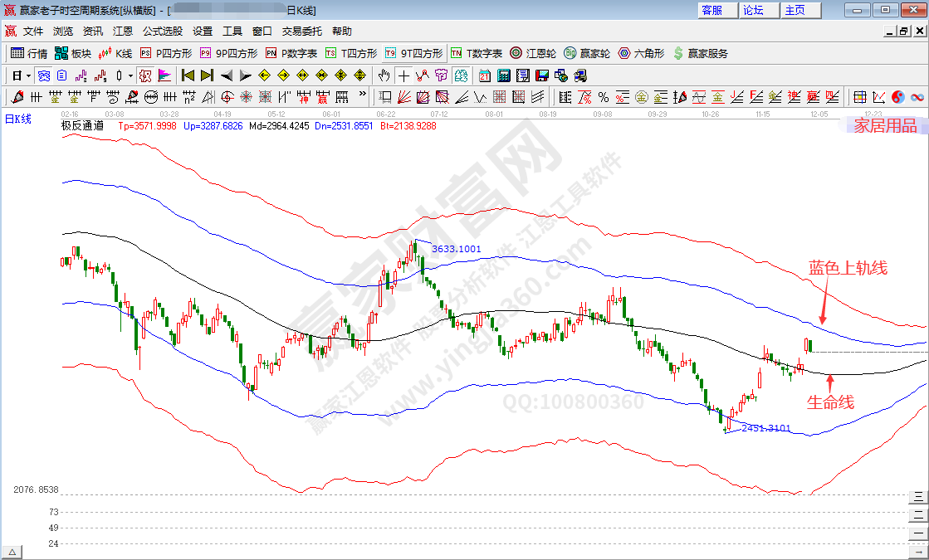This screenshot has width=929, height=560.
Task: Select the hand pan tool
Action: click(x=384, y=75)
